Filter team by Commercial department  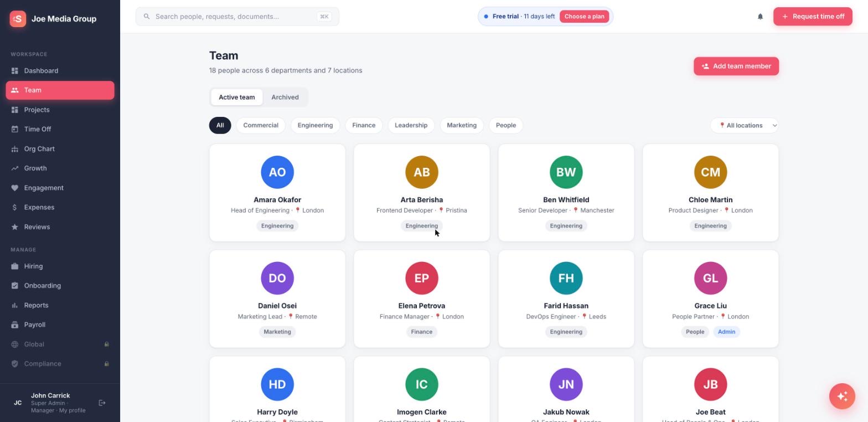point(261,125)
